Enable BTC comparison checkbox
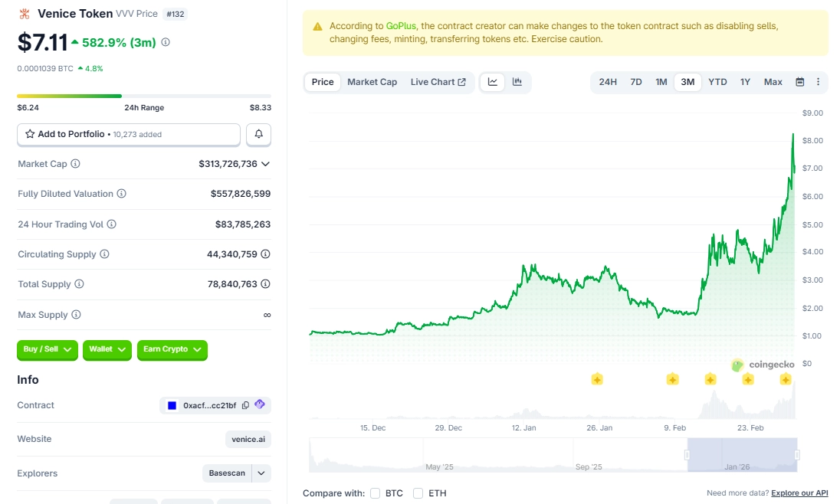840x504 pixels. [376, 493]
